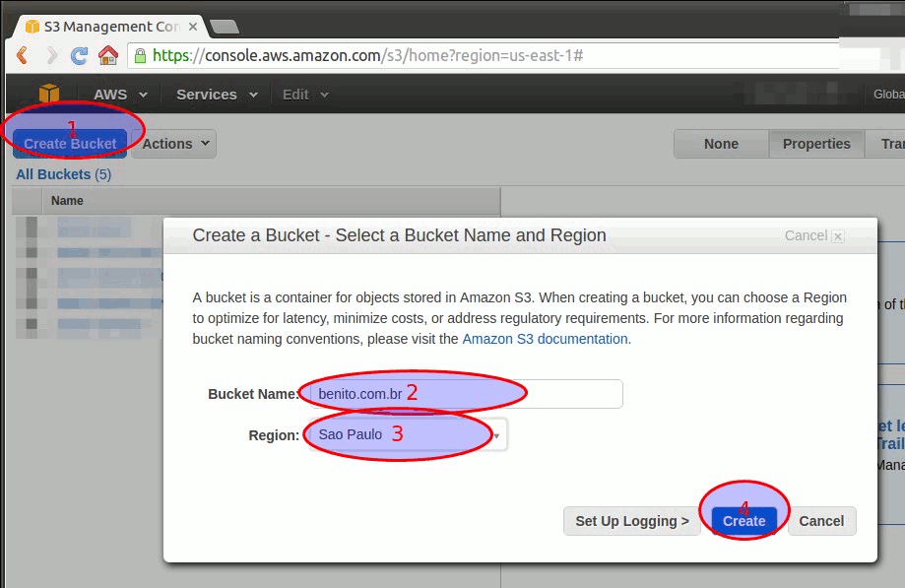Open the Services menu dropdown
Screen dimensions: 905x588
click(216, 95)
